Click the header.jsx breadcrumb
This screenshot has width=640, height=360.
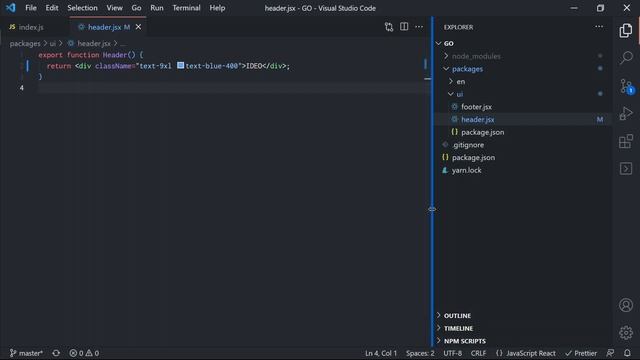click(94, 43)
